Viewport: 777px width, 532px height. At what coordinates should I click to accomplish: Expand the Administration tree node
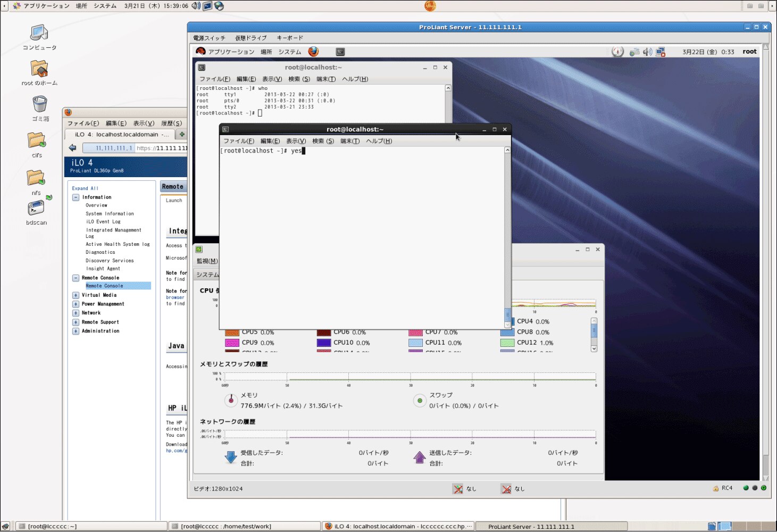[76, 331]
